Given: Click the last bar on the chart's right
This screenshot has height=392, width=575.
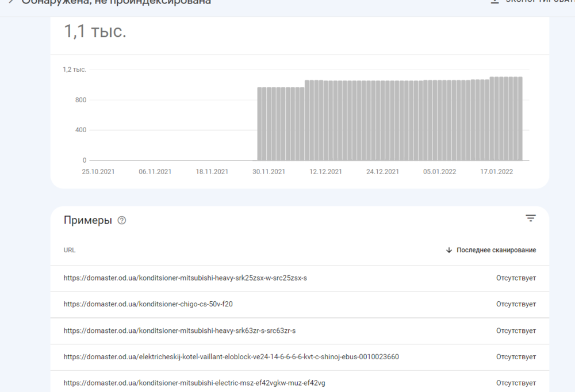Looking at the screenshot, I should click(520, 118).
